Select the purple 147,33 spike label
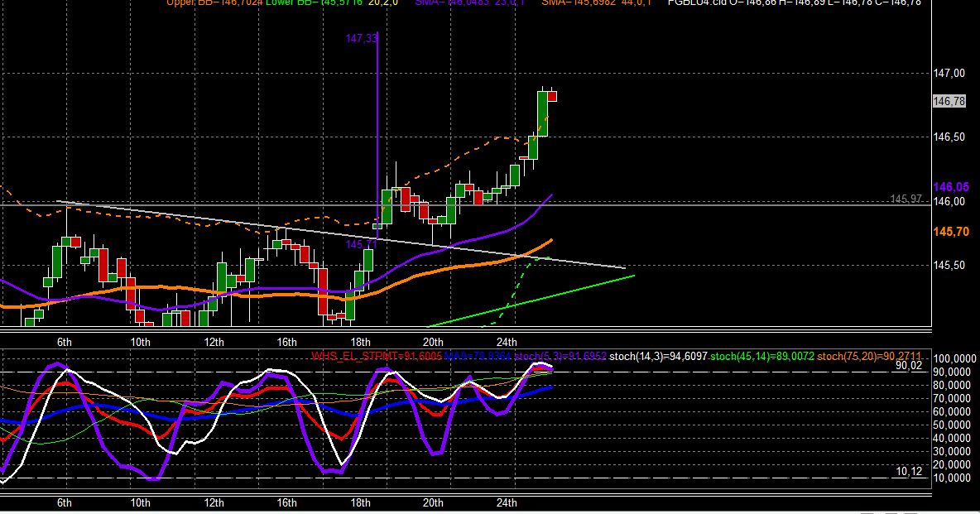 point(361,39)
